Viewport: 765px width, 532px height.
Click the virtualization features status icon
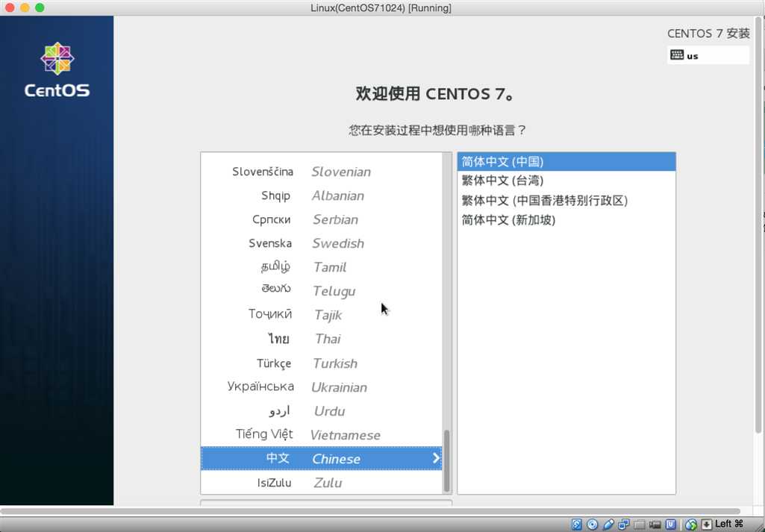pos(670,525)
